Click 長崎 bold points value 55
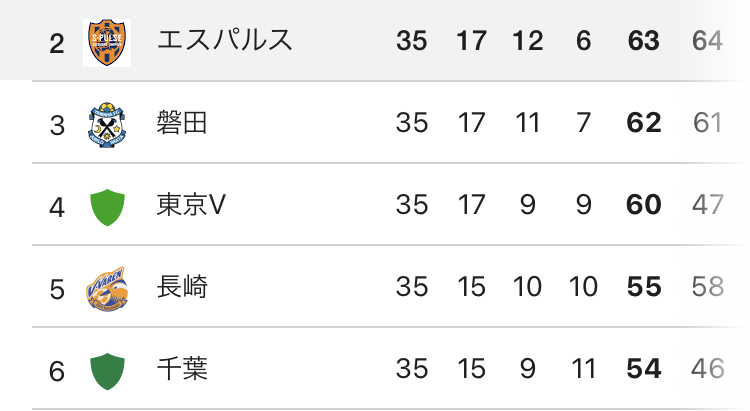The height and width of the screenshot is (411, 750). click(x=644, y=287)
